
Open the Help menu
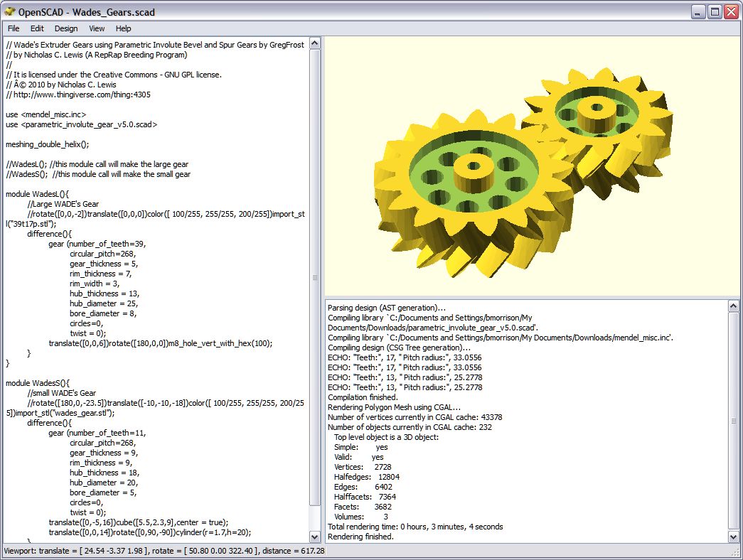(124, 28)
